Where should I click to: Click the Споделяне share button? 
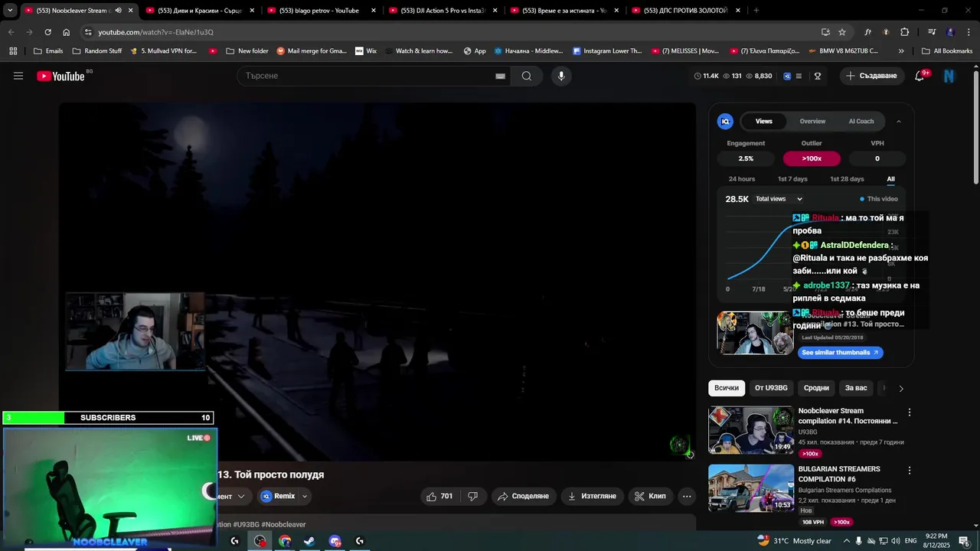[523, 496]
